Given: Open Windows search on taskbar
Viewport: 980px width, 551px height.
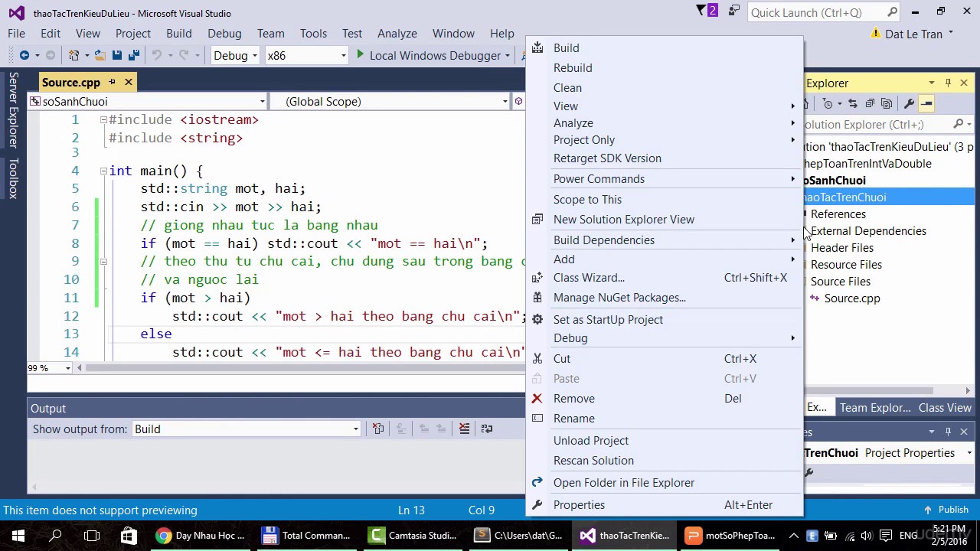Looking at the screenshot, I should click(x=55, y=536).
